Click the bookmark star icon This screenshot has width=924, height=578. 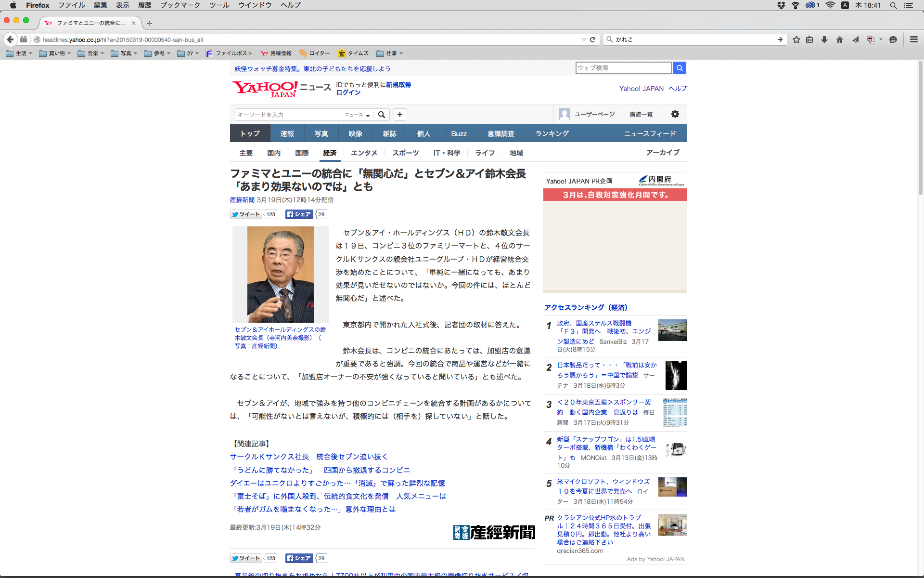pyautogui.click(x=796, y=39)
